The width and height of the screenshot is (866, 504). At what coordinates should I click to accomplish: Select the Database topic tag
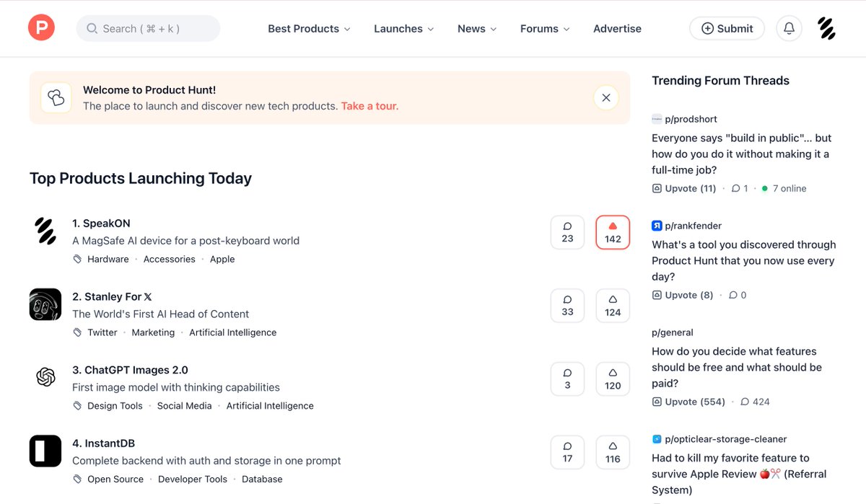point(262,479)
